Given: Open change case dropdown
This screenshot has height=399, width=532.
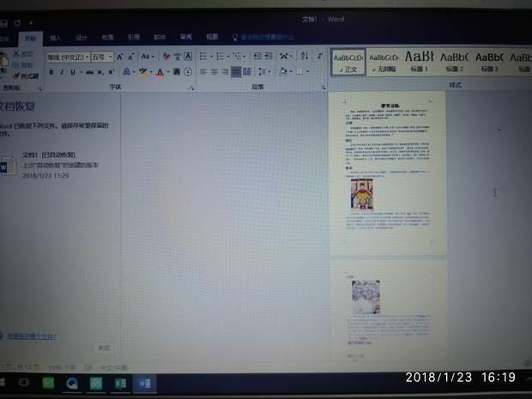Looking at the screenshot, I should tap(148, 57).
